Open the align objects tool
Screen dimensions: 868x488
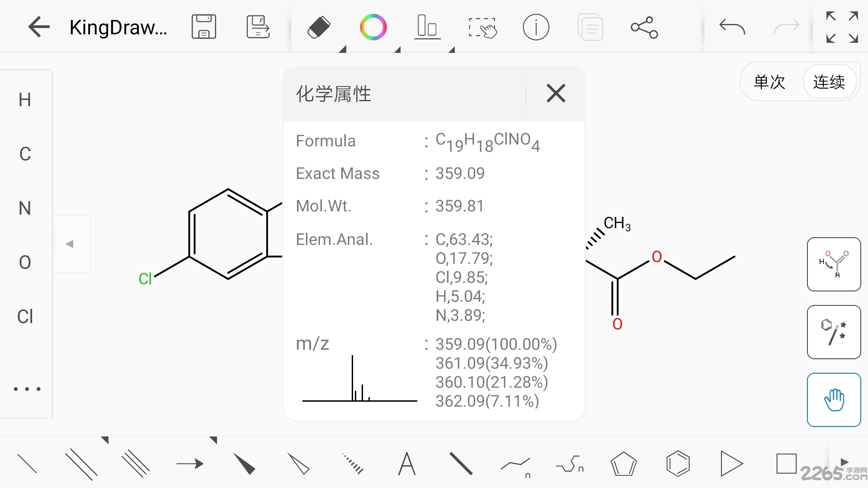pyautogui.click(x=427, y=27)
